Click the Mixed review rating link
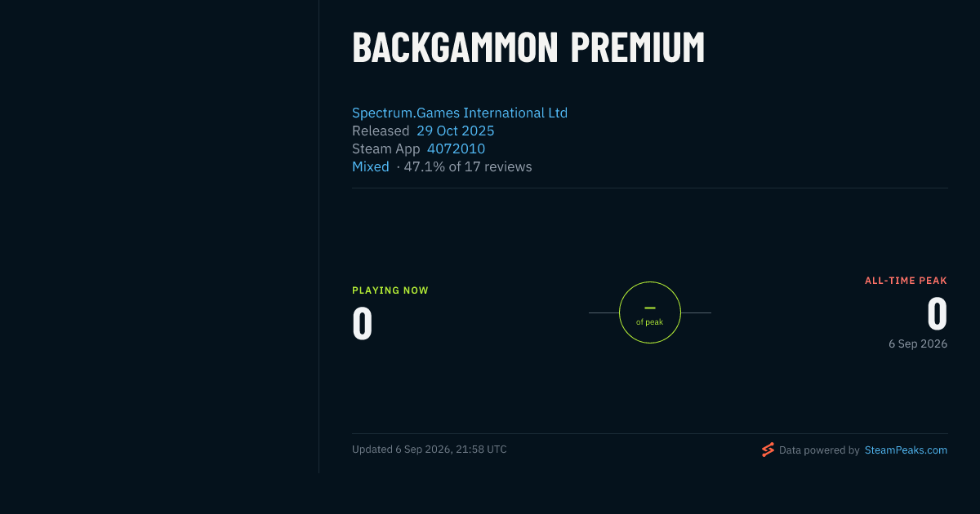 [371, 166]
